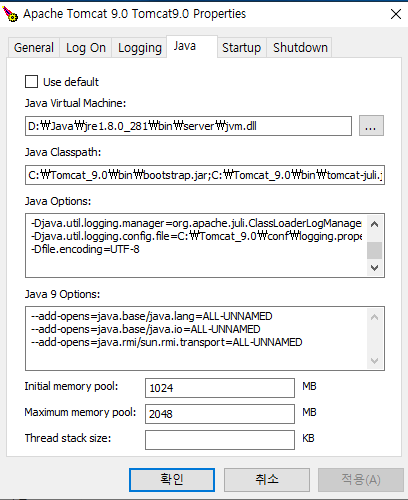Click the Maximum memory pool field

click(220, 414)
